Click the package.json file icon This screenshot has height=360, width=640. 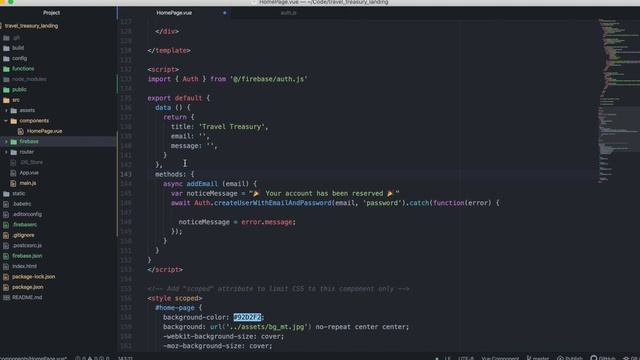pos(6,287)
